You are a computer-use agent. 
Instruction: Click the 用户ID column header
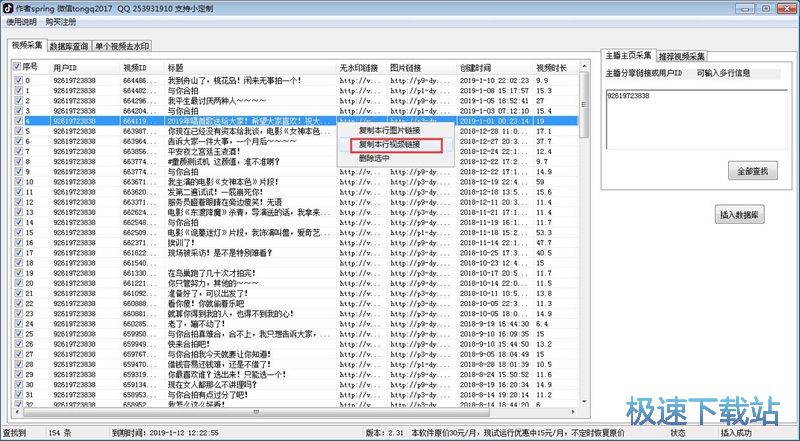(85, 67)
